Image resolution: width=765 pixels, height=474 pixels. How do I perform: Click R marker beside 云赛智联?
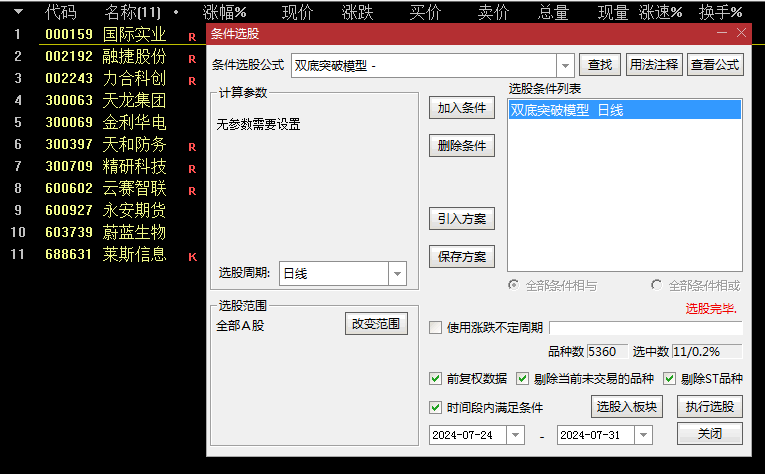point(192,191)
